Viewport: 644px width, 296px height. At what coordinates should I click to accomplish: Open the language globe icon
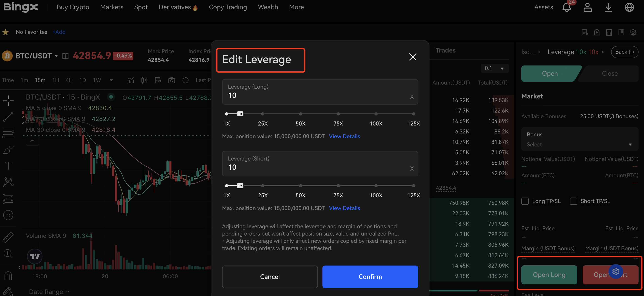pyautogui.click(x=629, y=8)
